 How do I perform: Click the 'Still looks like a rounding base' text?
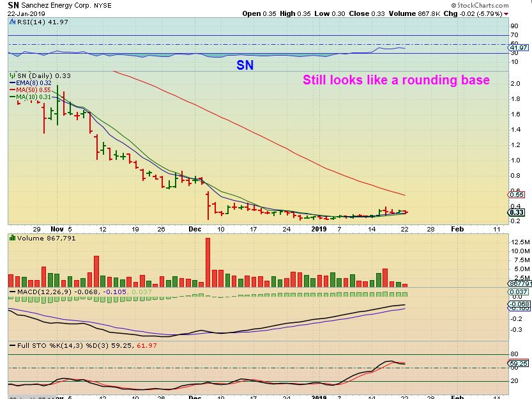[x=396, y=80]
